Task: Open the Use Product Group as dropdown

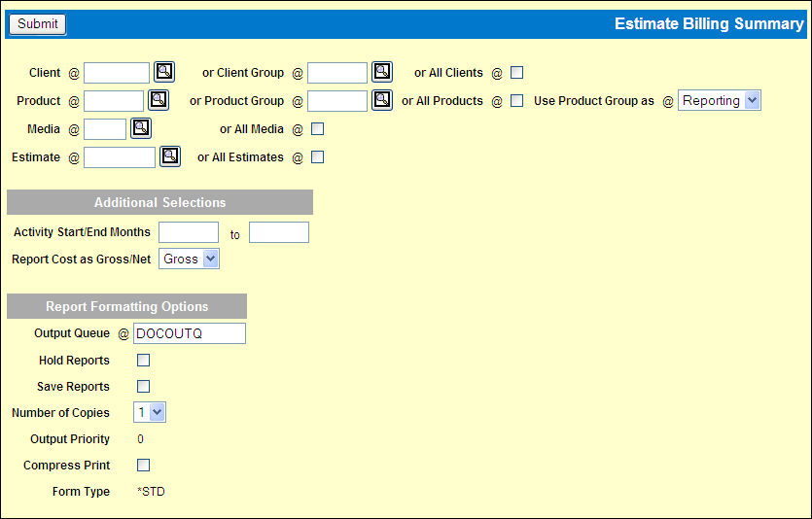Action: (719, 100)
